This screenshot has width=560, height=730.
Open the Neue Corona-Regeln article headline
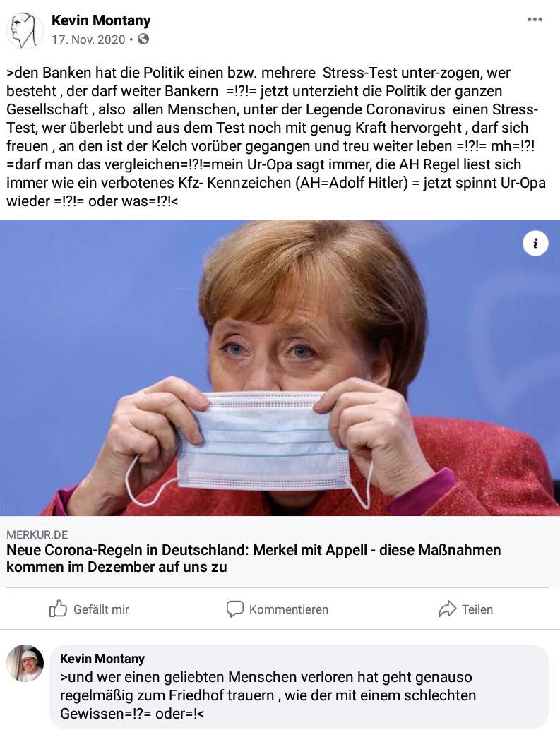[254, 558]
